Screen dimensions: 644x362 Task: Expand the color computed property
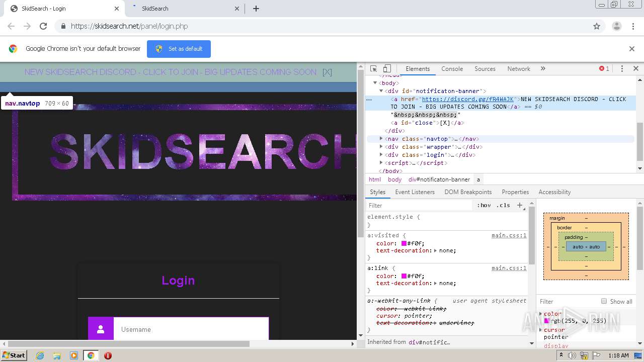pyautogui.click(x=541, y=314)
